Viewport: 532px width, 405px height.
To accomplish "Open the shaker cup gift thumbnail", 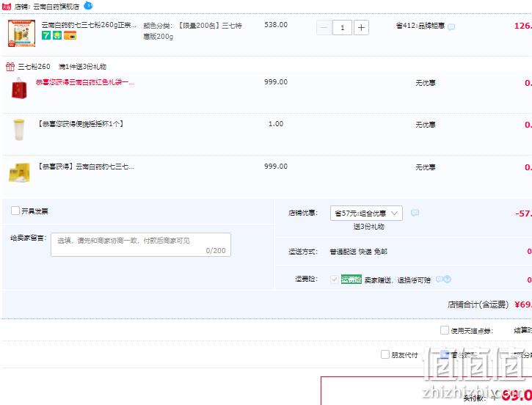I will 19,130.
